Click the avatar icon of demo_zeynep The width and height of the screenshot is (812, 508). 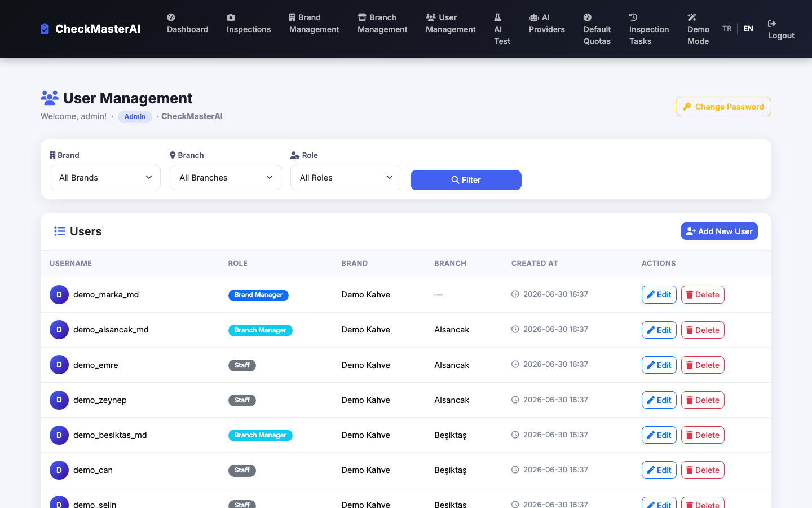(x=59, y=400)
